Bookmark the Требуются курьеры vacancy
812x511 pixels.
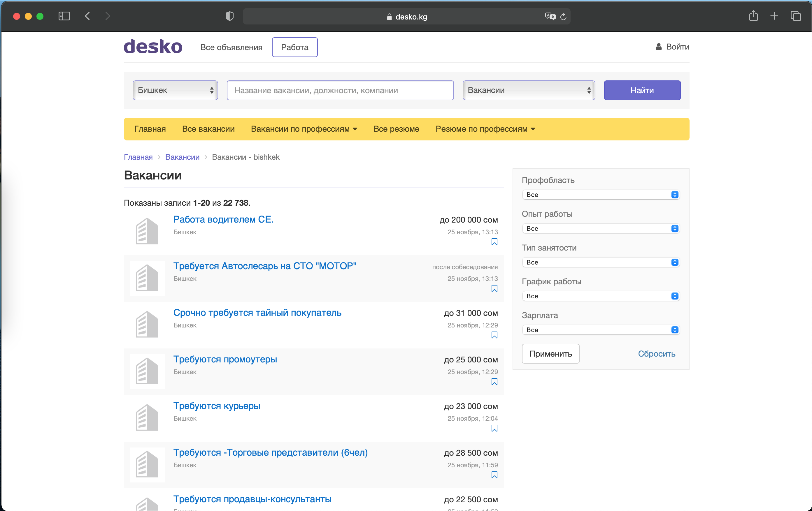click(x=494, y=428)
